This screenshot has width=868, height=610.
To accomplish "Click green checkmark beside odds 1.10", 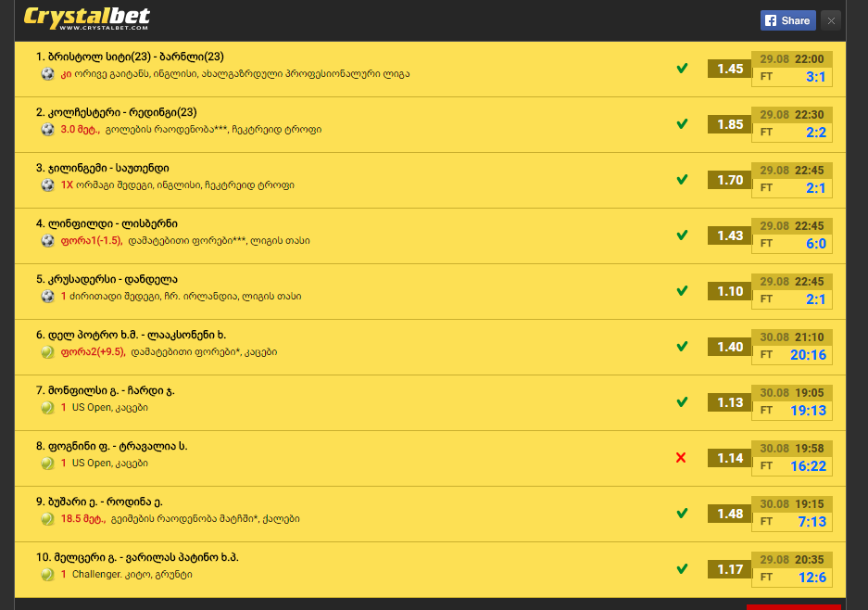I will tap(682, 291).
